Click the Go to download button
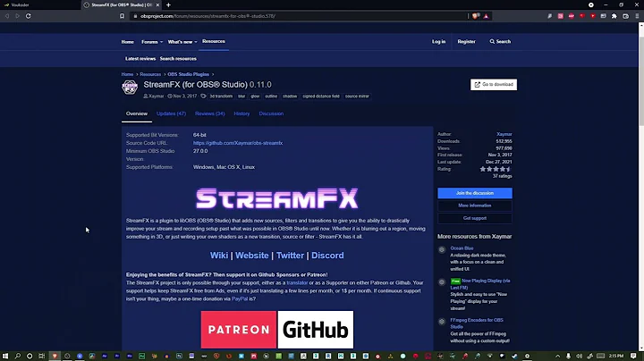 click(494, 85)
